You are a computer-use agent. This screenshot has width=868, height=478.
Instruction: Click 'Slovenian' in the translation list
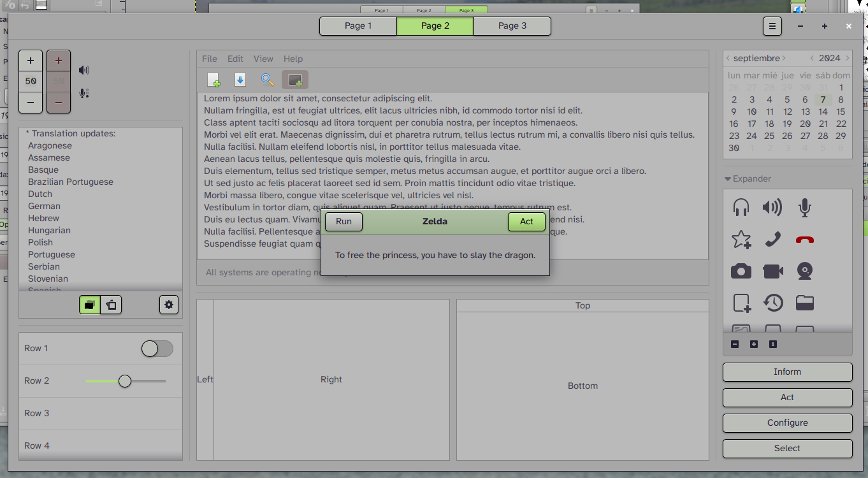click(x=48, y=279)
